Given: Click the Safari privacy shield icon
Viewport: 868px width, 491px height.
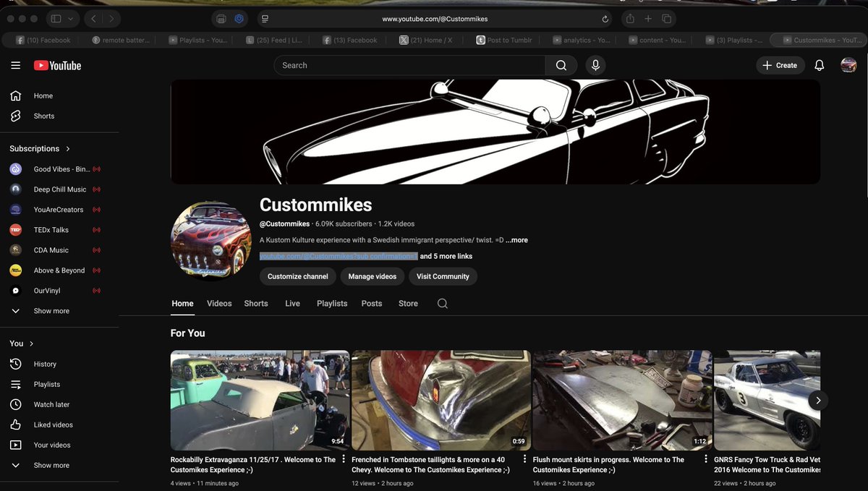Looking at the screenshot, I should coord(239,19).
